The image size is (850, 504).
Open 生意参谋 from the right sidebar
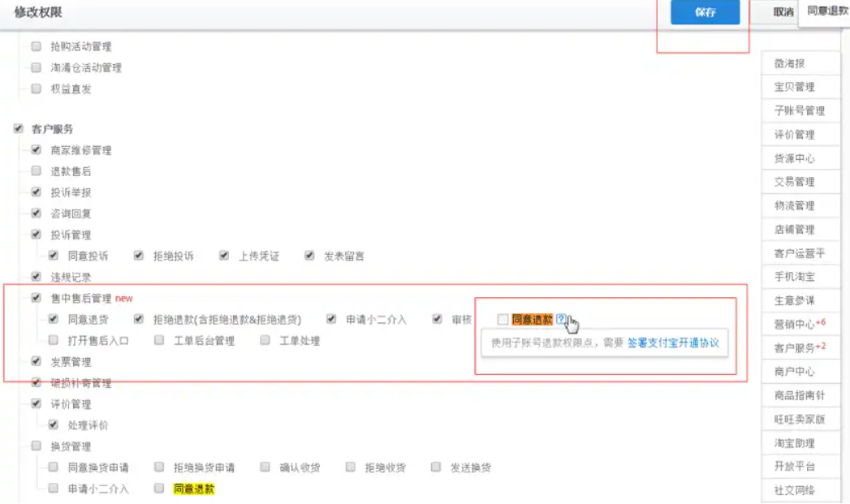pyautogui.click(x=794, y=300)
